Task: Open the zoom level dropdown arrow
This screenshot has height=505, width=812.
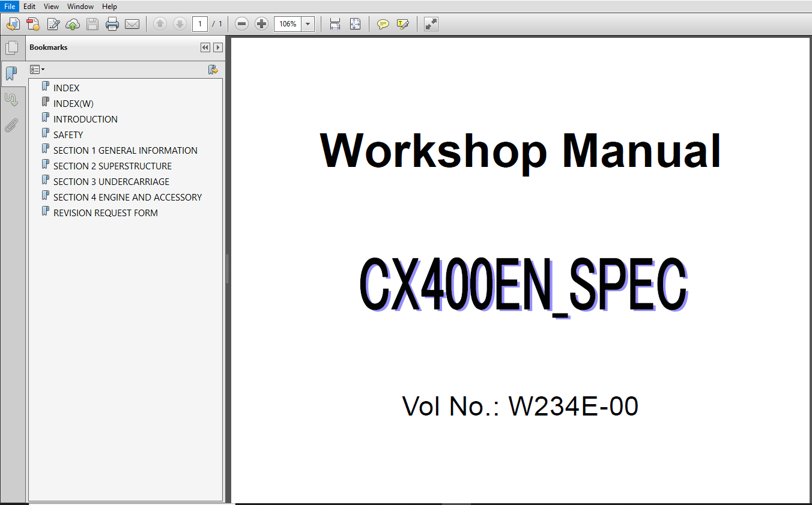Action: (308, 24)
